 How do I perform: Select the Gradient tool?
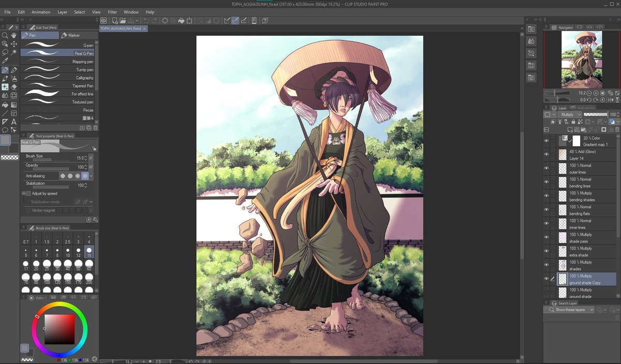(14, 104)
